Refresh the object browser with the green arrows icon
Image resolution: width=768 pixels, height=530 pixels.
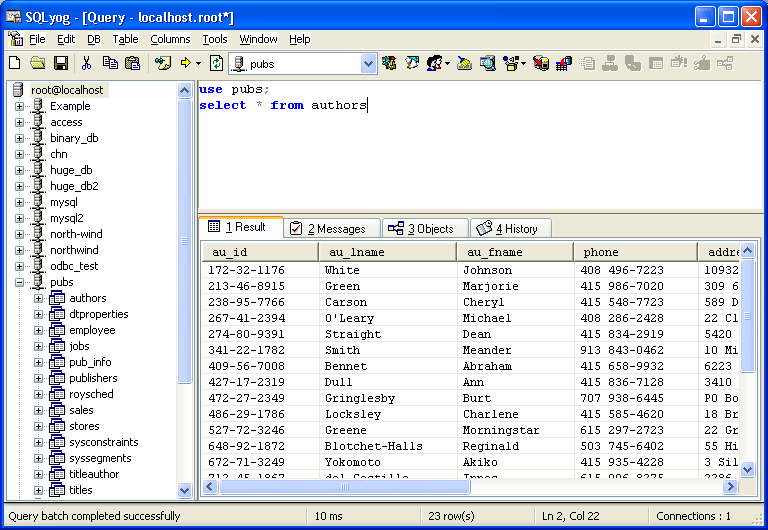click(216, 63)
